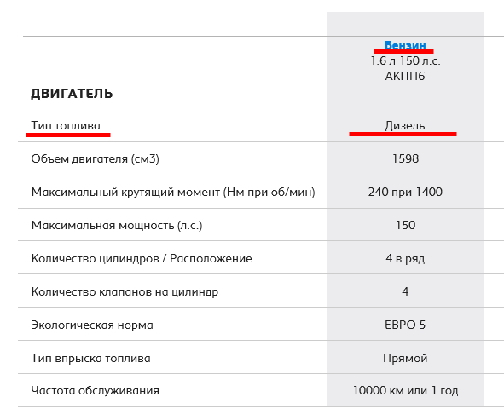504x420 pixels.
Task: Click Количество клапанов на цилиндр label
Action: tap(125, 291)
